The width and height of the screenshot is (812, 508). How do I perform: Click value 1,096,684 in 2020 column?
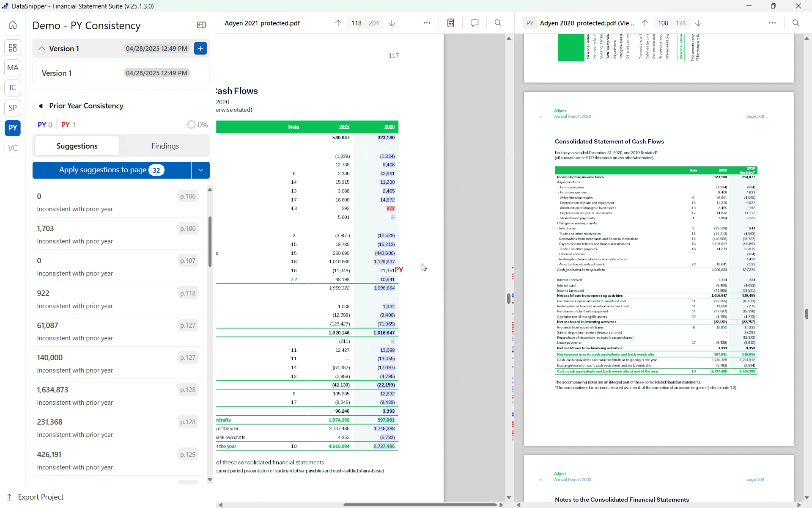[384, 288]
